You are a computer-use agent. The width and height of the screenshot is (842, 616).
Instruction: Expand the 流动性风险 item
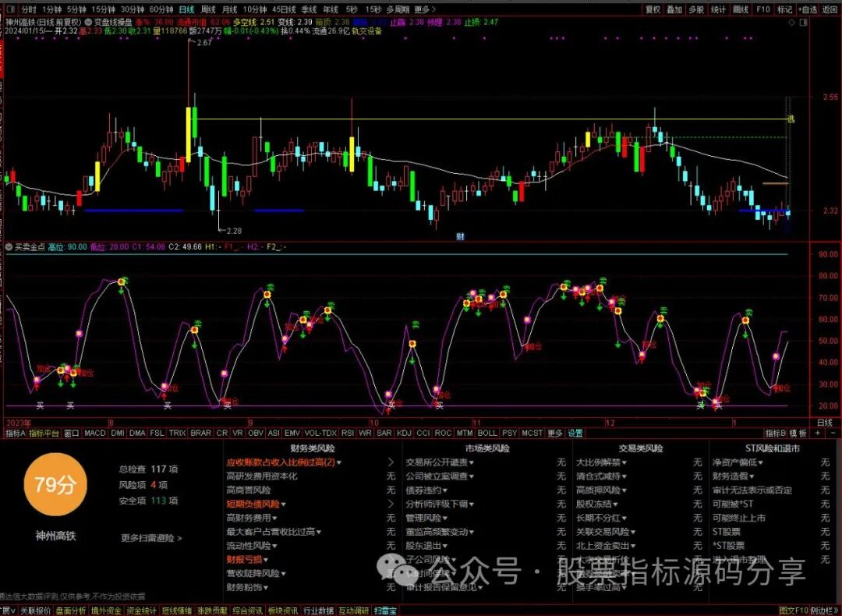[x=252, y=546]
